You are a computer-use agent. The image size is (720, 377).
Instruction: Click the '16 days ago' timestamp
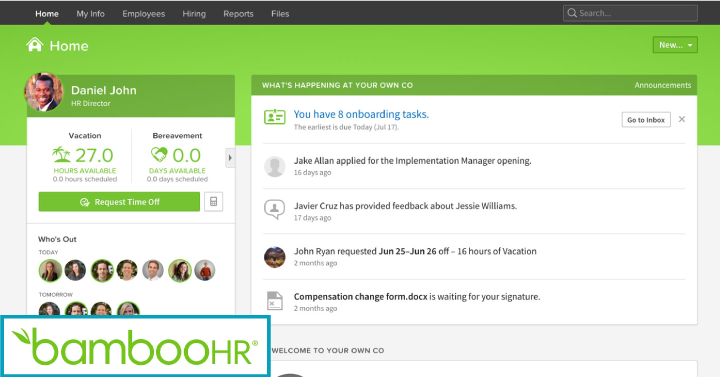pyautogui.click(x=312, y=173)
